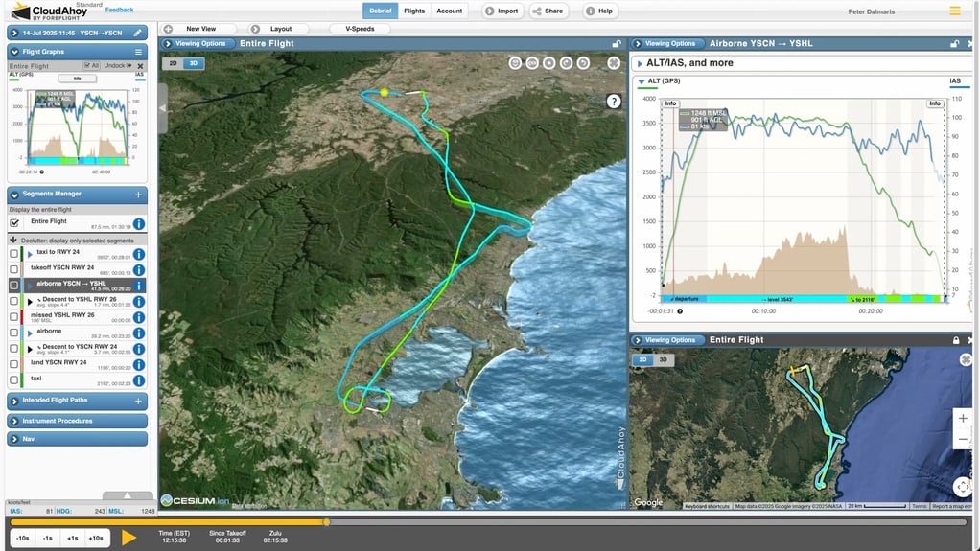The width and height of the screenshot is (980, 551).
Task: Click the plus icon in Segments Manager
Action: [x=138, y=195]
